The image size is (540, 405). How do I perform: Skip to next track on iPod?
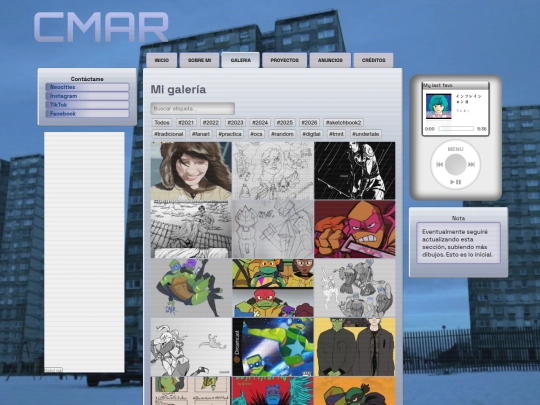pyautogui.click(x=471, y=165)
